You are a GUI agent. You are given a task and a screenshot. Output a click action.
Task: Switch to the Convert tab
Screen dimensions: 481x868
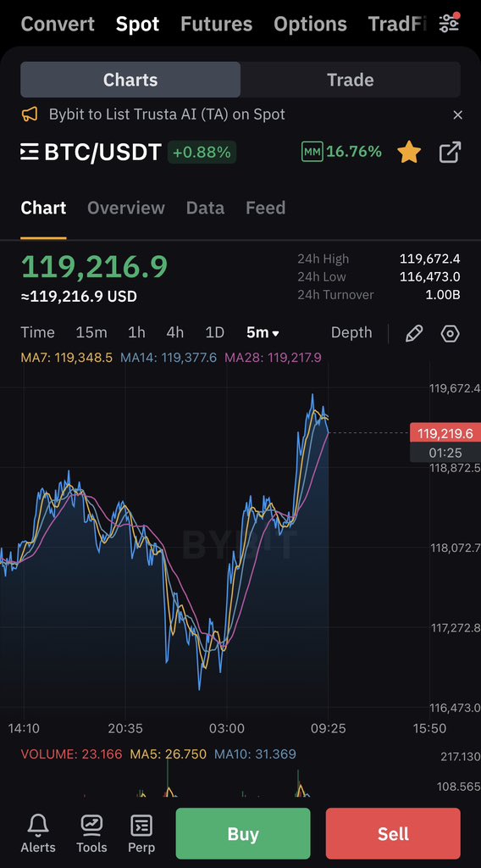[x=58, y=24]
